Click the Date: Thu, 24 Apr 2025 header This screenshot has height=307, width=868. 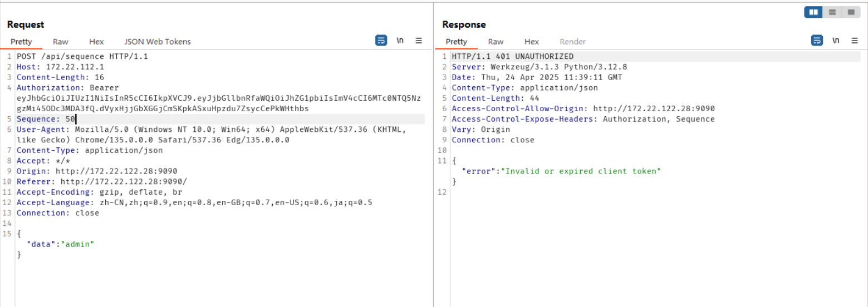tap(537, 77)
